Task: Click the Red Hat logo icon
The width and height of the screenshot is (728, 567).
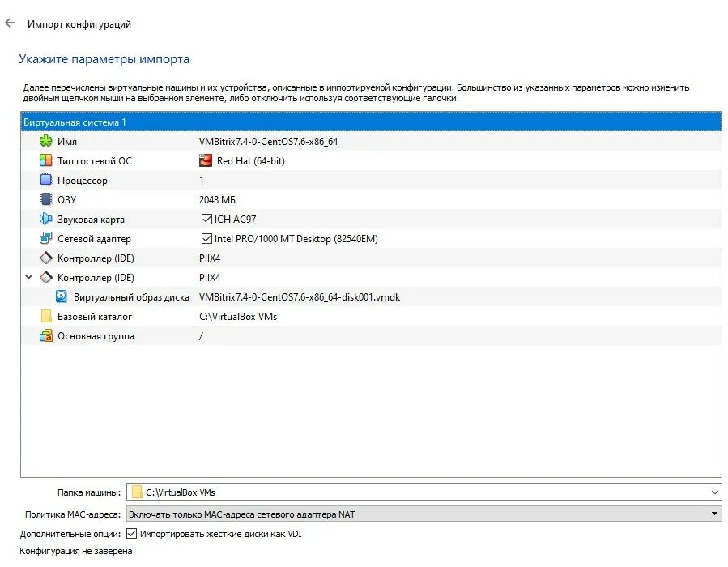Action: click(x=205, y=160)
